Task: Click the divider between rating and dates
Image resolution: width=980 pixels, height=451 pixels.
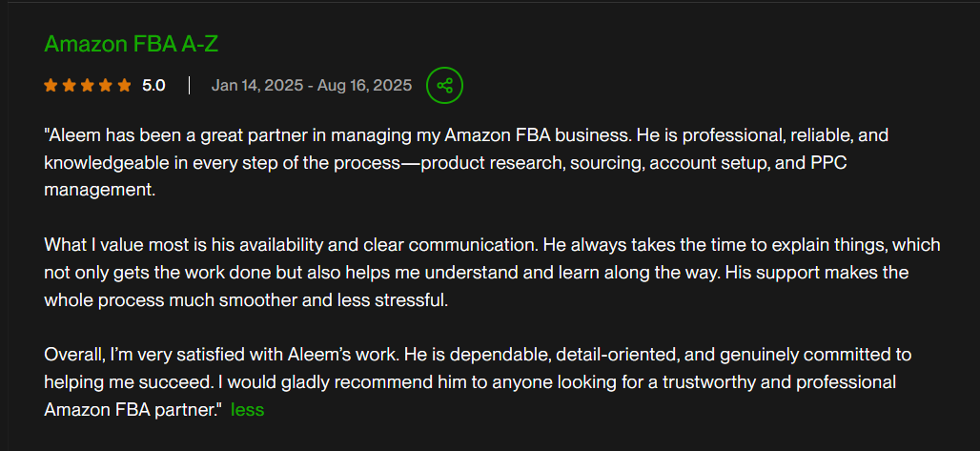Action: point(189,86)
